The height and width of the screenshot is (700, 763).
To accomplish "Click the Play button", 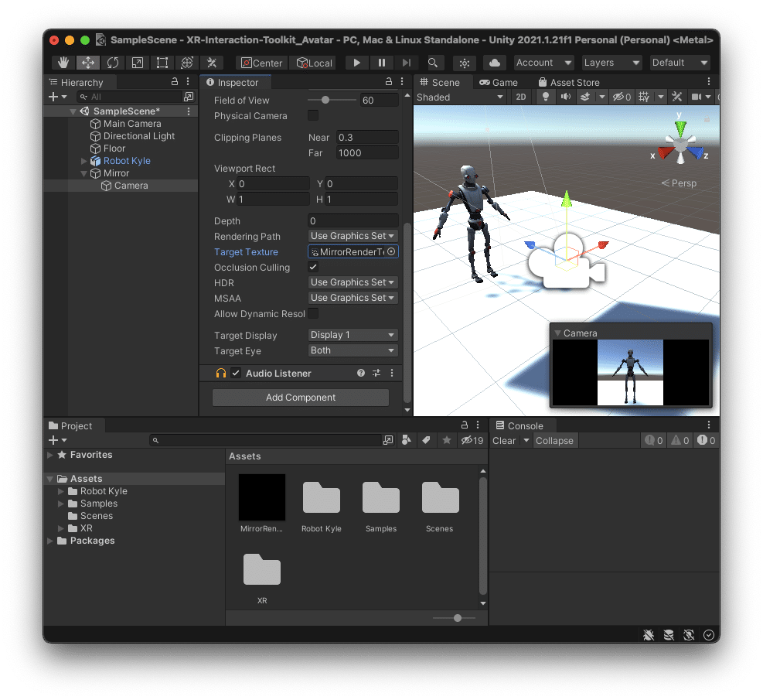I will [x=356, y=63].
